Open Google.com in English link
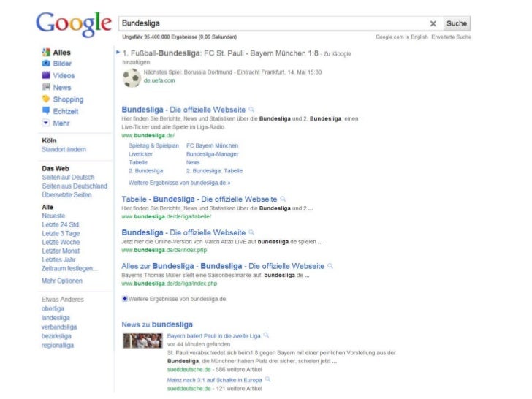The width and height of the screenshot is (532, 399). coord(402,37)
